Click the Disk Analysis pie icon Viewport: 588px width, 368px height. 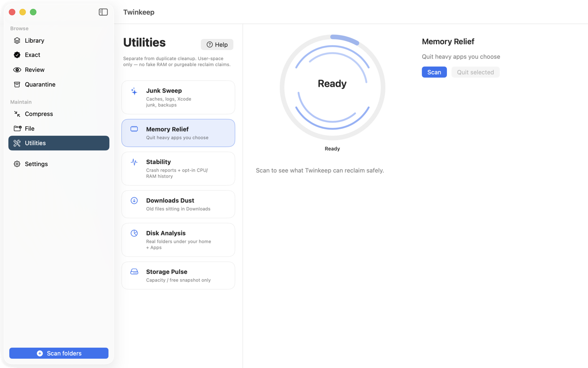(134, 233)
